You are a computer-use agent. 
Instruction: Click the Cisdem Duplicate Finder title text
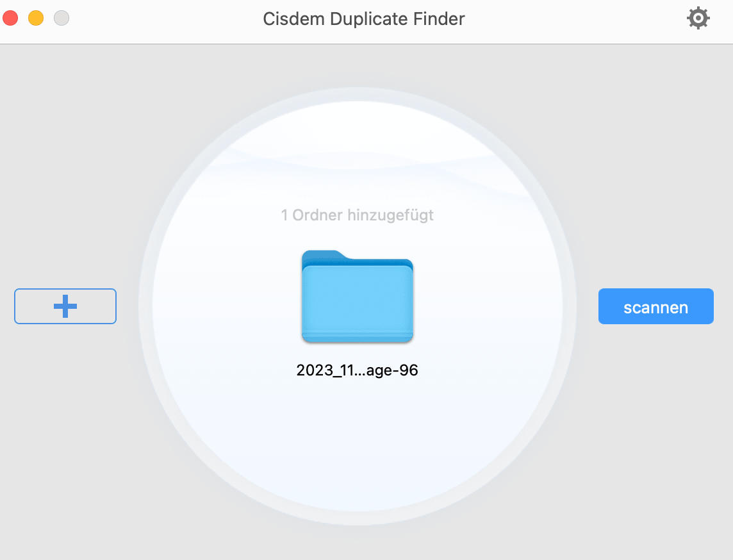364,19
